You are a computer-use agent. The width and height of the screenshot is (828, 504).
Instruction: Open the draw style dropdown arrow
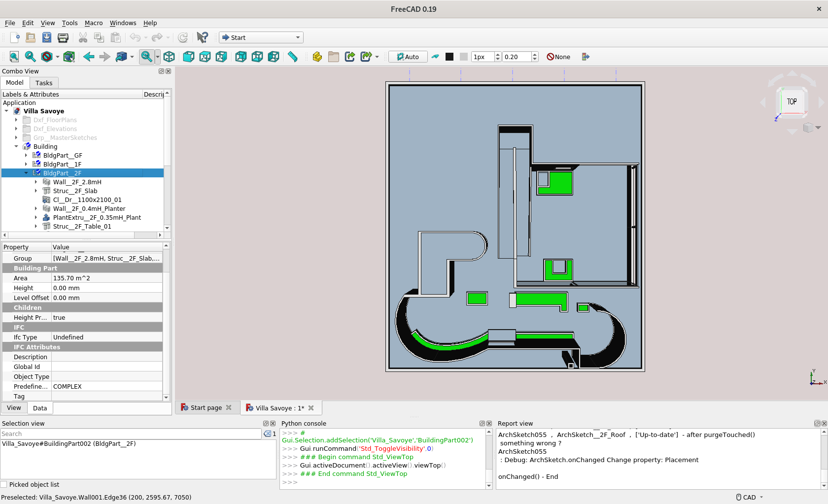pos(58,57)
